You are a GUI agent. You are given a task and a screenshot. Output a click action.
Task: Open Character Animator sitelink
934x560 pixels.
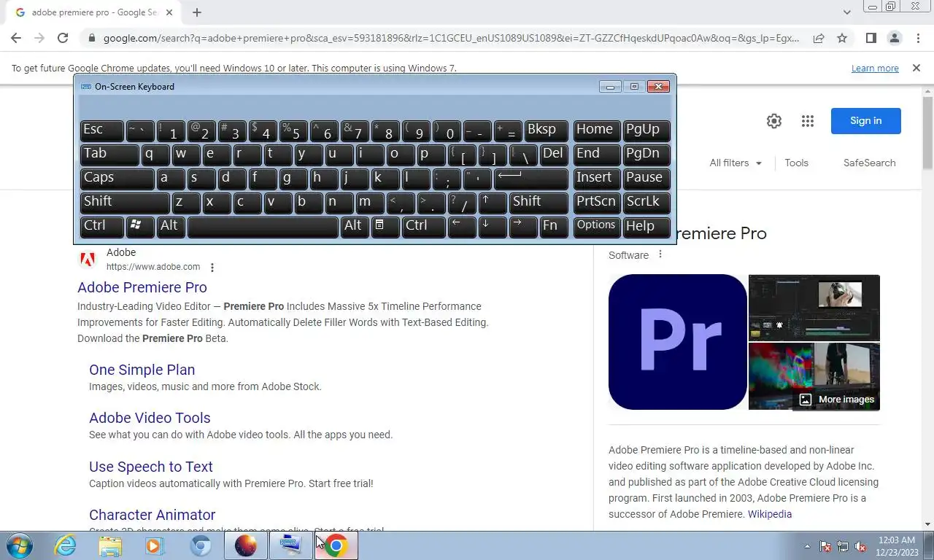pyautogui.click(x=152, y=515)
